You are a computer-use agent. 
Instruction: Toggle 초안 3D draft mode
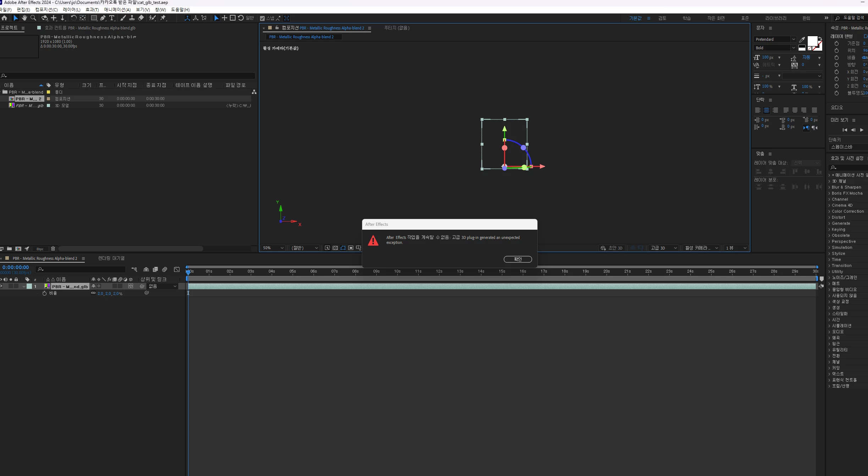[611, 248]
